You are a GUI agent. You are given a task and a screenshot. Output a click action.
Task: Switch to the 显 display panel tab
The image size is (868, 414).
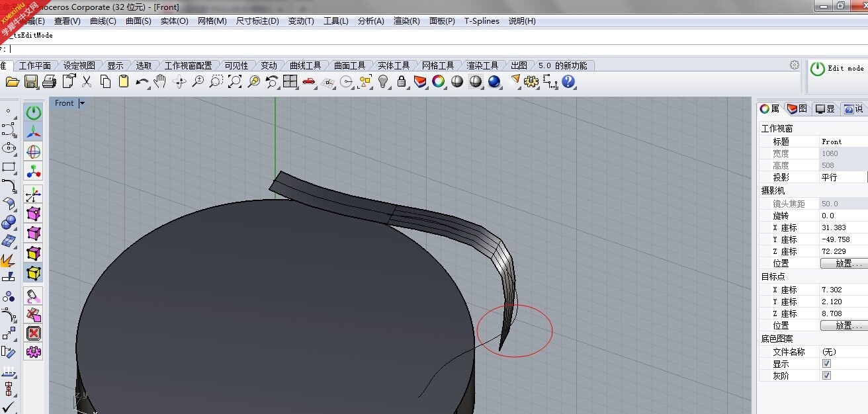click(x=826, y=109)
